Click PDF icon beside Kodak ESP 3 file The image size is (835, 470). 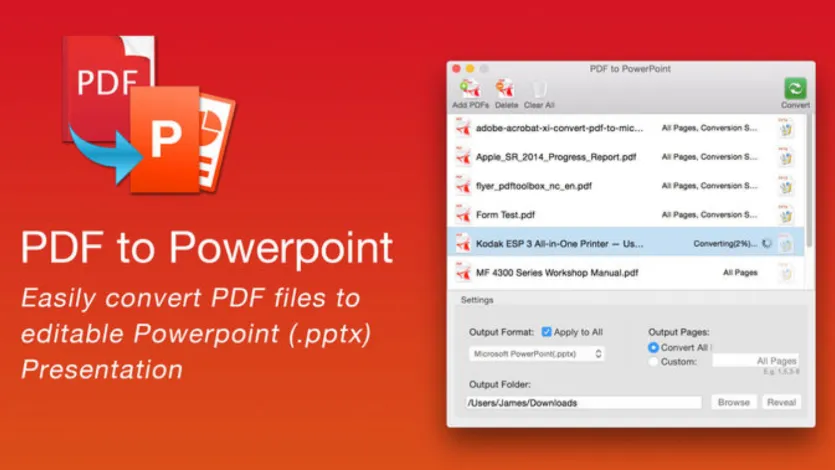(x=463, y=244)
